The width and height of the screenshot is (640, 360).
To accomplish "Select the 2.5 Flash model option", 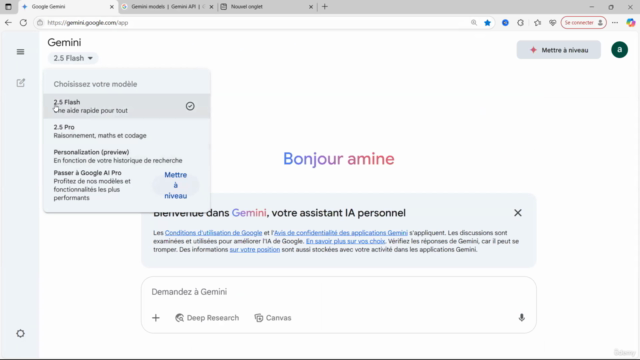I will (x=127, y=106).
